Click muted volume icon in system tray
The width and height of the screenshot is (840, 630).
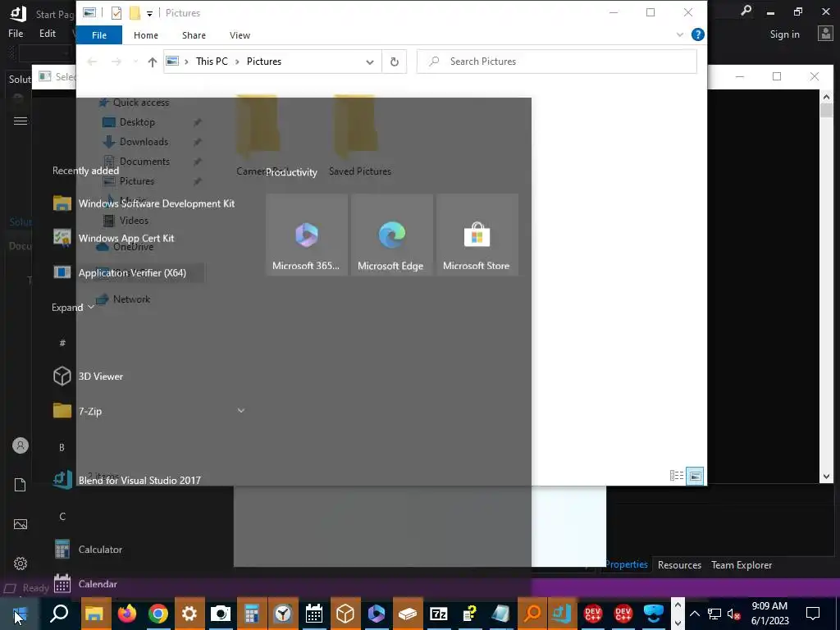734,614
